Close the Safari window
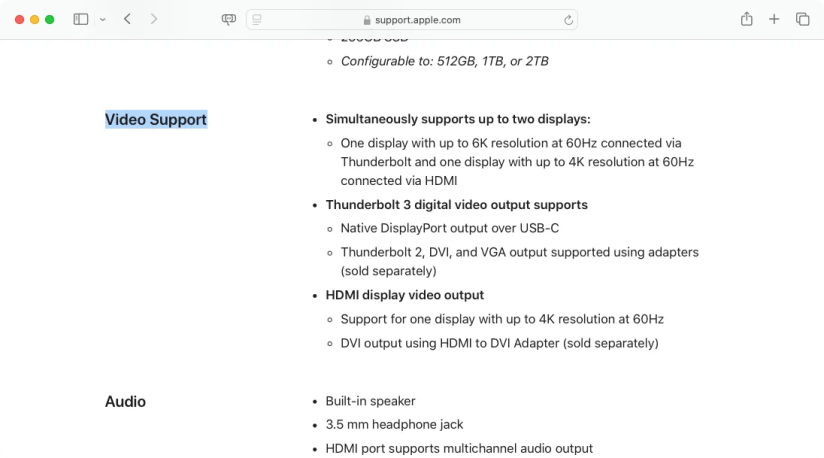Screen dimensions: 824x458 tap(19, 19)
